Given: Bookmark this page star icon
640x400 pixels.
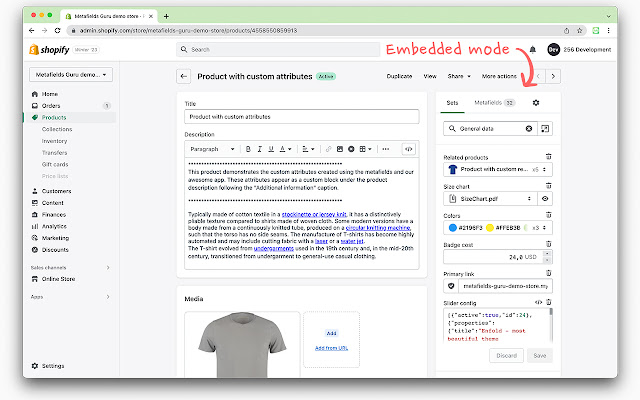Looking at the screenshot, I should point(579,31).
